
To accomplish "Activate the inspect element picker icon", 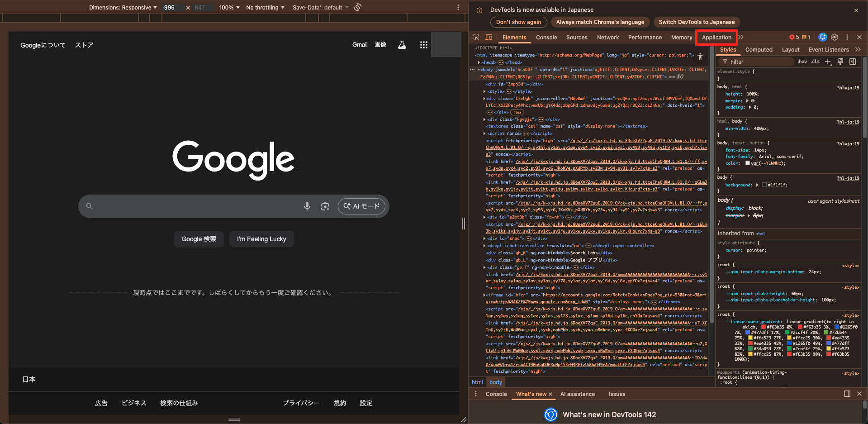I will point(476,38).
